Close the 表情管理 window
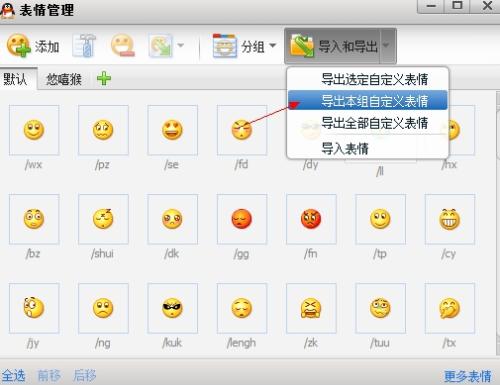500x385 pixels. 487,6
